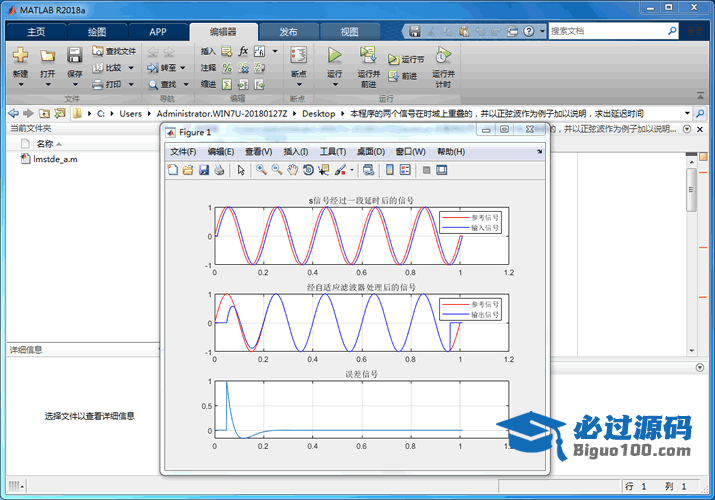Open a file with the 打开 icon
The image size is (715, 500).
point(47,56)
